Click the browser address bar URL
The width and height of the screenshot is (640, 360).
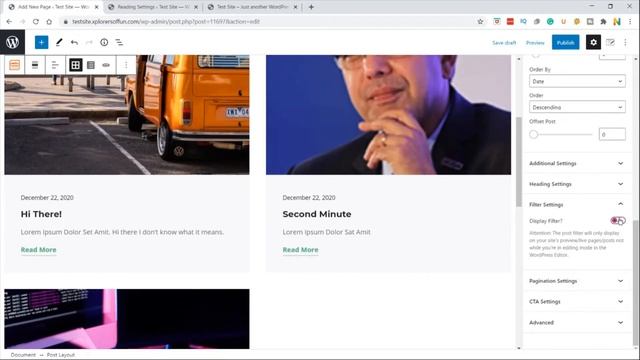(166, 22)
